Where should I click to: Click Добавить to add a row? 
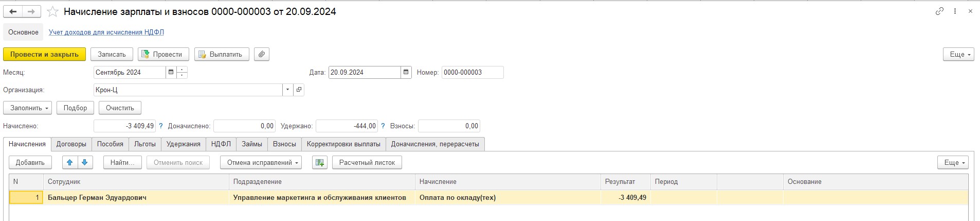coord(30,162)
